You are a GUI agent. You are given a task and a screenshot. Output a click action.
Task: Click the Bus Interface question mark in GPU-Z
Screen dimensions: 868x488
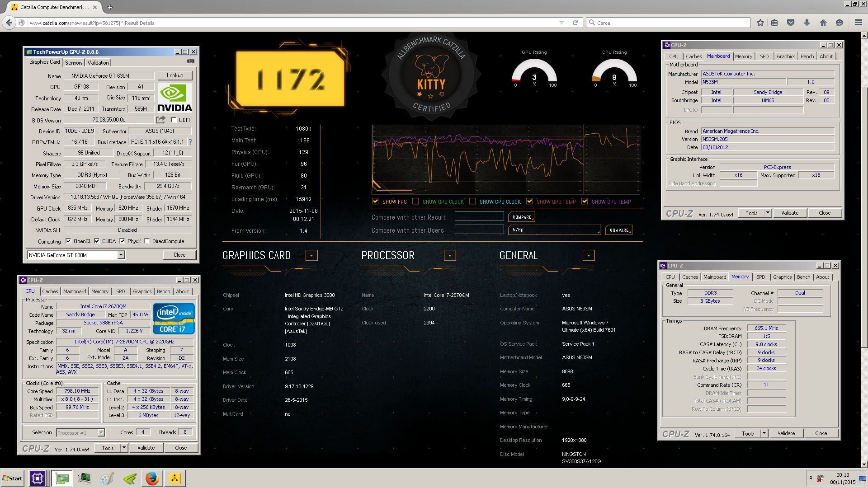190,142
